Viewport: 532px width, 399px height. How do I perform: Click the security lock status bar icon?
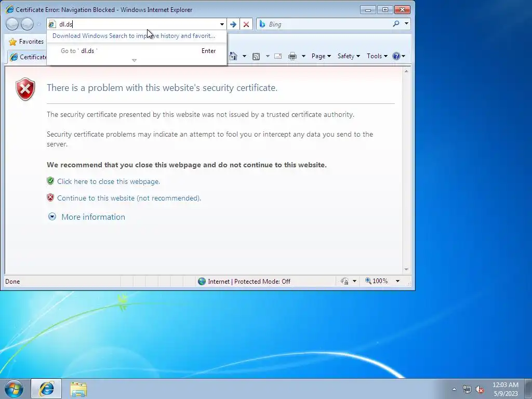click(x=345, y=281)
